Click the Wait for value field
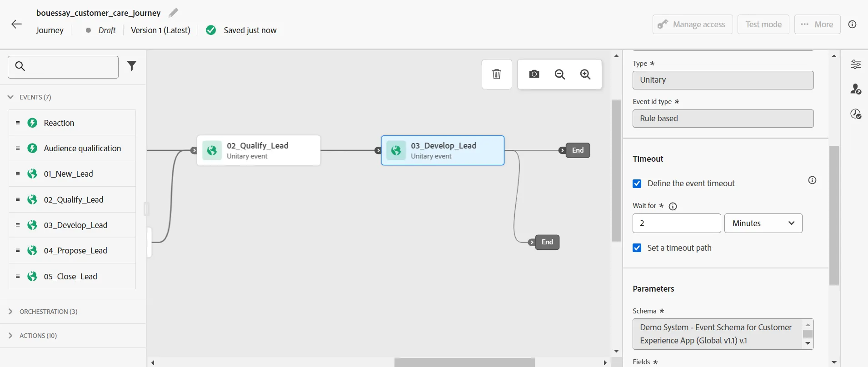 pyautogui.click(x=677, y=223)
